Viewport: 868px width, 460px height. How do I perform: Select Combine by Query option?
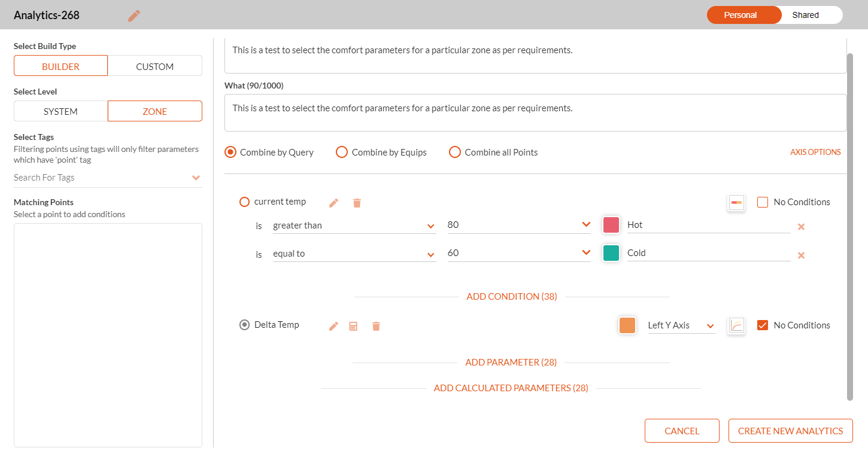coord(230,152)
